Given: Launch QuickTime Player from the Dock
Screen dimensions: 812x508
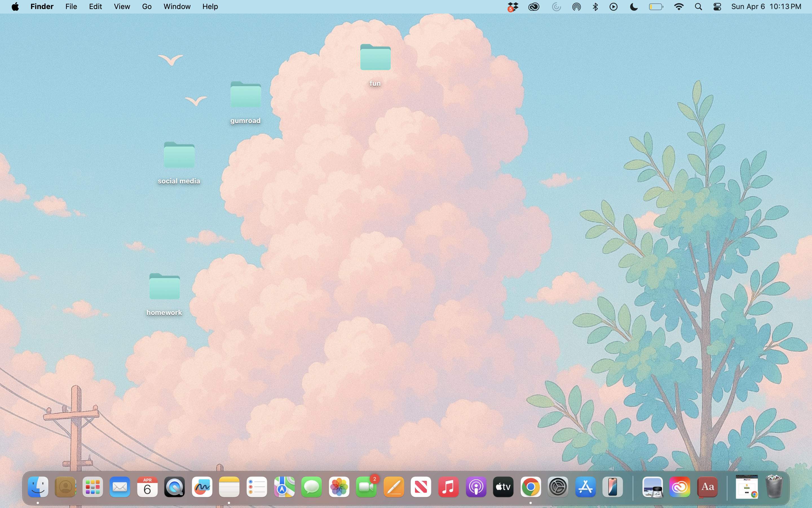Looking at the screenshot, I should (175, 487).
